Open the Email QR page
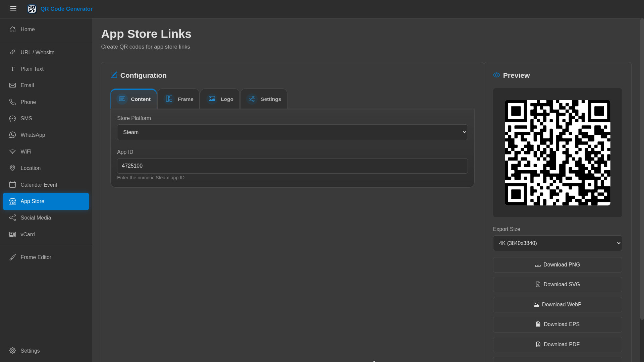This screenshot has width=644, height=362. [x=46, y=85]
